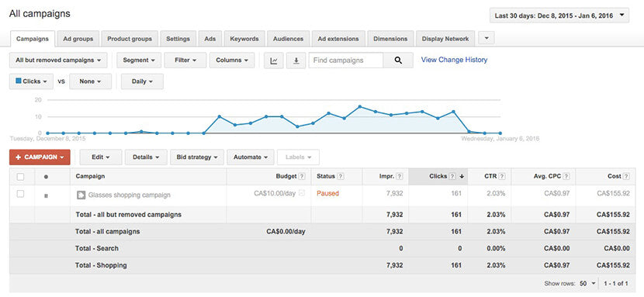
Task: Switch to the Ad extensions tab
Action: pos(338,39)
